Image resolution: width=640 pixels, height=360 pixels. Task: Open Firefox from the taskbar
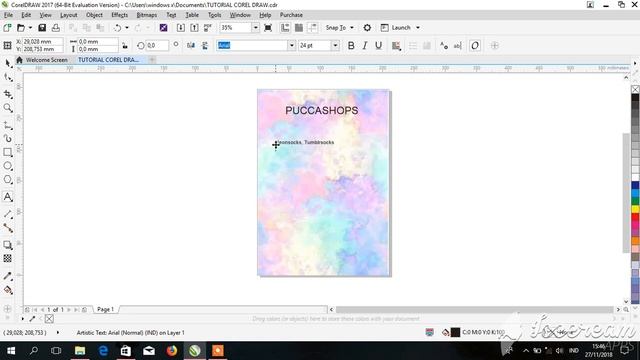coord(172,351)
